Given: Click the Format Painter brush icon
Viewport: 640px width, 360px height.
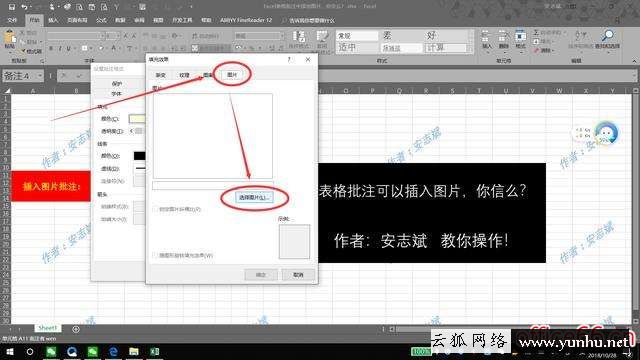Looking at the screenshot, I should click(22, 52).
